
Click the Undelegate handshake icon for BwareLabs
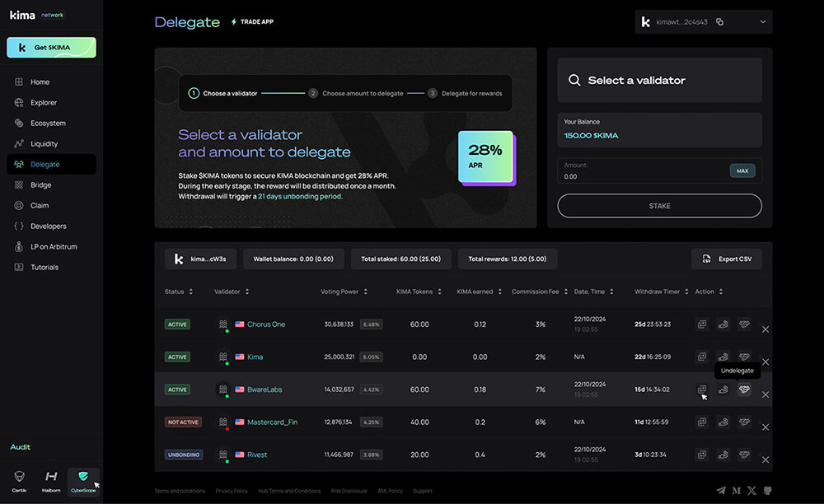click(x=744, y=390)
